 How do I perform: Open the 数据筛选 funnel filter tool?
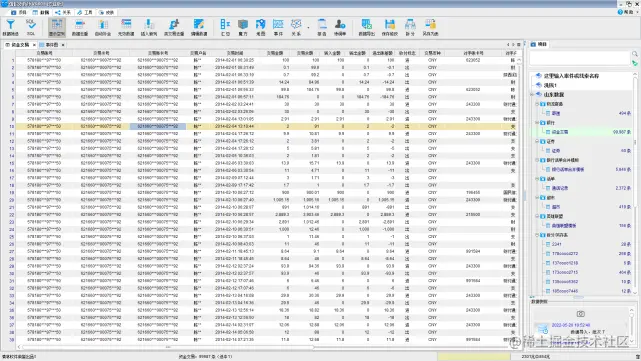coord(10,27)
